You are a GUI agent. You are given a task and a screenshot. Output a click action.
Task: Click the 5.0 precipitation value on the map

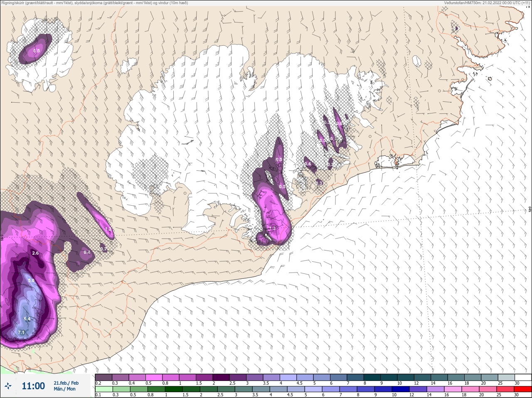point(31,280)
